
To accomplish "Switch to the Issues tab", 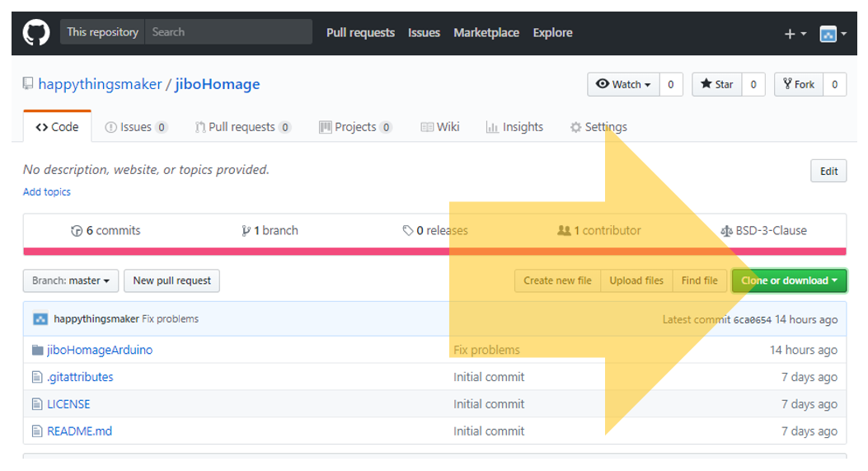I will coord(136,127).
